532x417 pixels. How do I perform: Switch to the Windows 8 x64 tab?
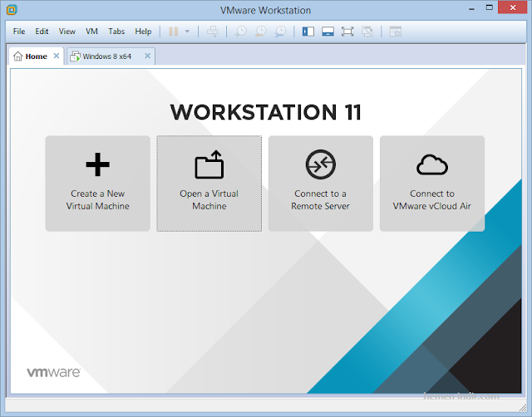coord(111,56)
